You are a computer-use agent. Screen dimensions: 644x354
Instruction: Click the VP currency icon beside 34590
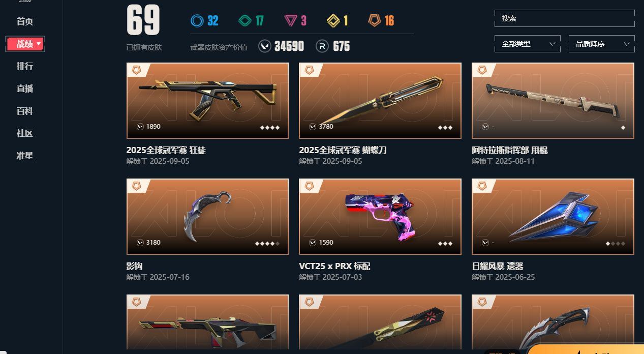tap(265, 46)
